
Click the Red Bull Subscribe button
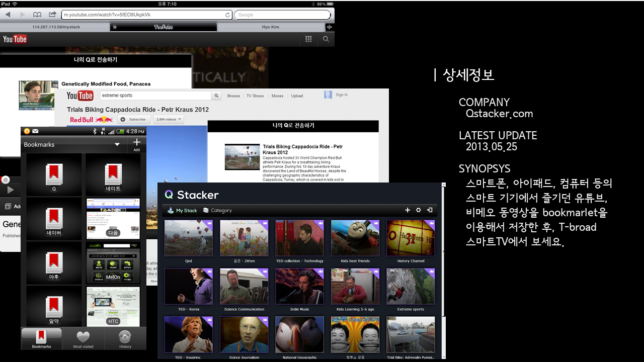(134, 119)
